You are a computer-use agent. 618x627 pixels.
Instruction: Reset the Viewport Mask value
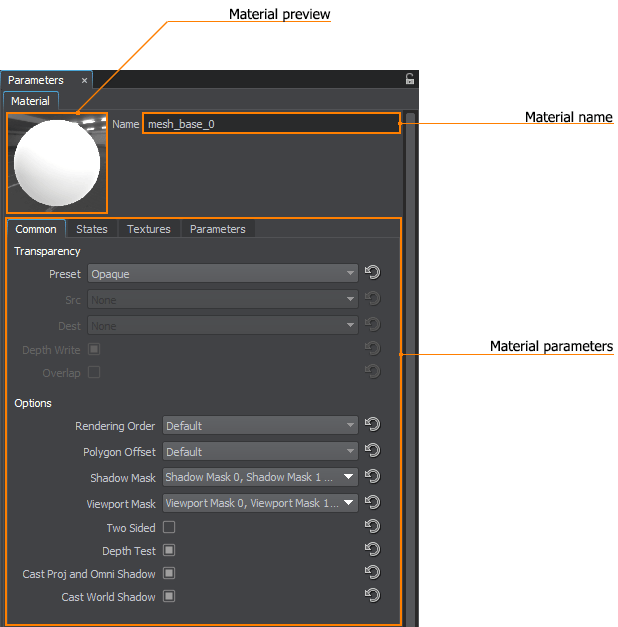coord(373,503)
